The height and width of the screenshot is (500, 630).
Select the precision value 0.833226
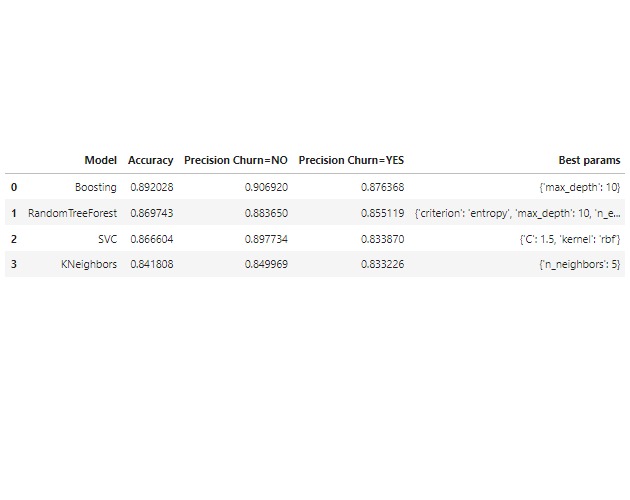click(383, 265)
